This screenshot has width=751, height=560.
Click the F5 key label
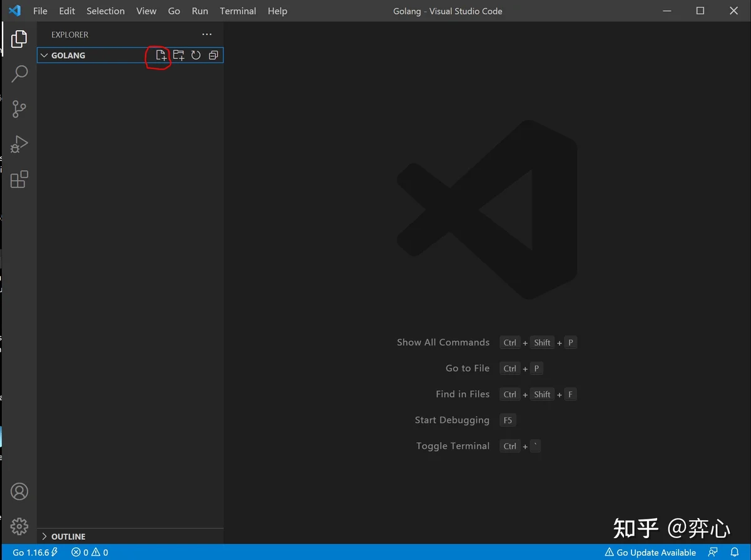click(508, 420)
